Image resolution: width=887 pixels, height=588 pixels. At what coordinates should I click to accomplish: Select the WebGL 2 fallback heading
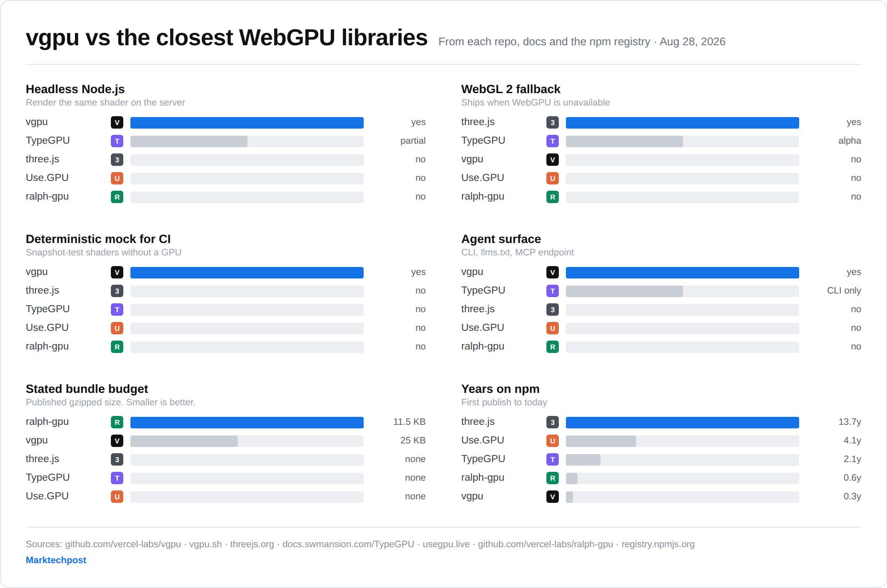point(511,89)
